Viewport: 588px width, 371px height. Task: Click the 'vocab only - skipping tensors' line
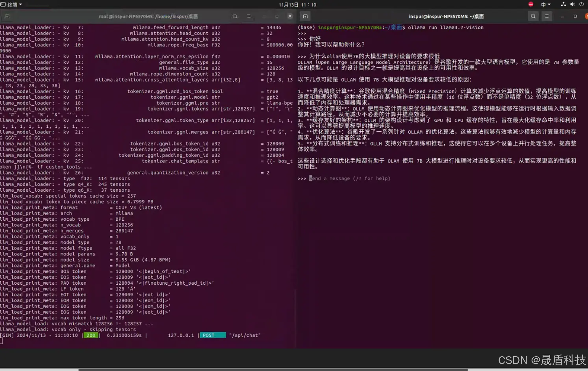click(x=68, y=329)
